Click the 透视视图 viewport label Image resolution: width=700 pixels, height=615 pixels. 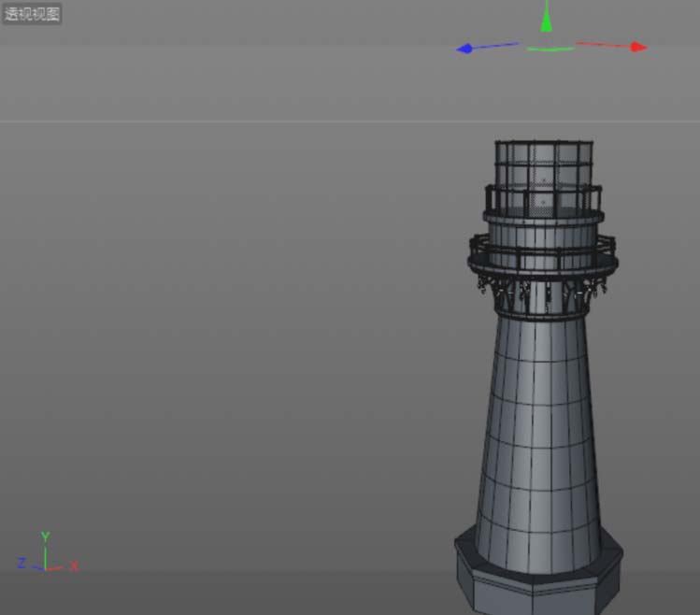coord(32,14)
